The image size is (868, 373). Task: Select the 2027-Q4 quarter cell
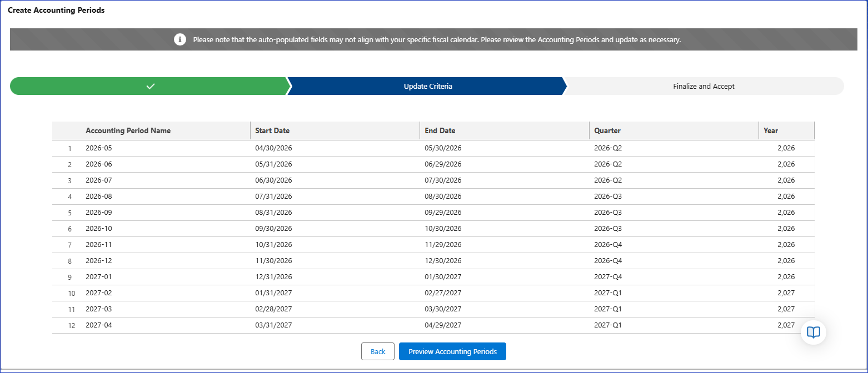point(609,277)
